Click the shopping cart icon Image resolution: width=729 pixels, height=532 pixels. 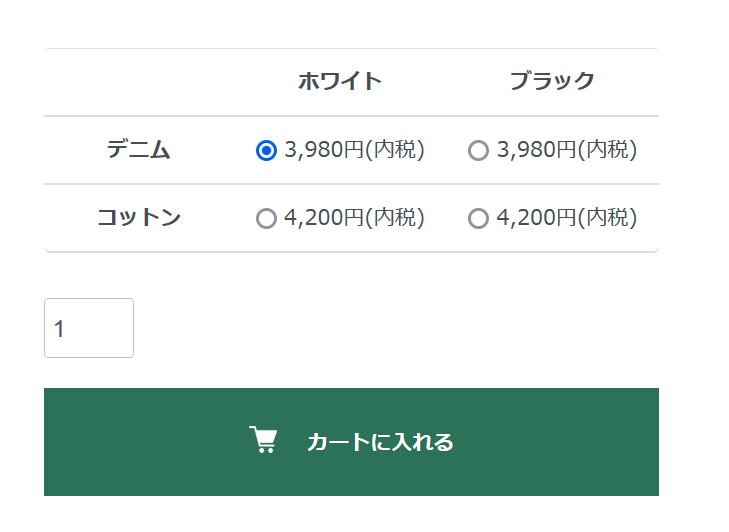click(x=263, y=441)
